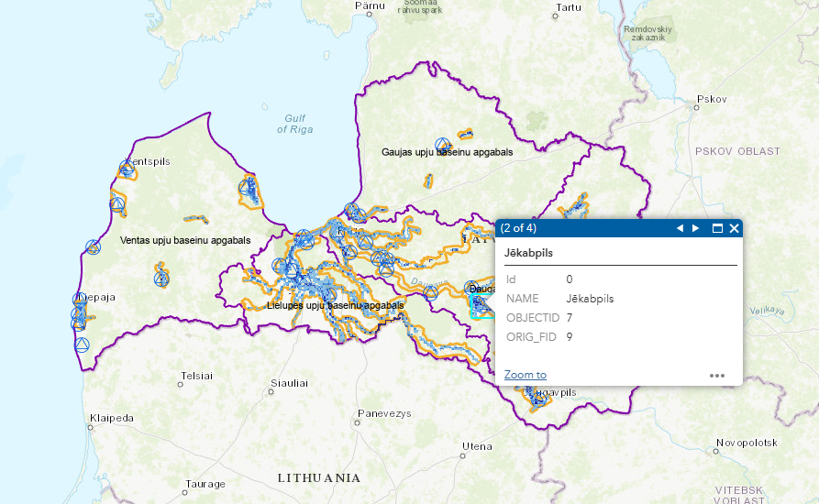This screenshot has height=504, width=819.
Task: Select the southernmost triangle marker below Liepaja
Action: pos(82,345)
